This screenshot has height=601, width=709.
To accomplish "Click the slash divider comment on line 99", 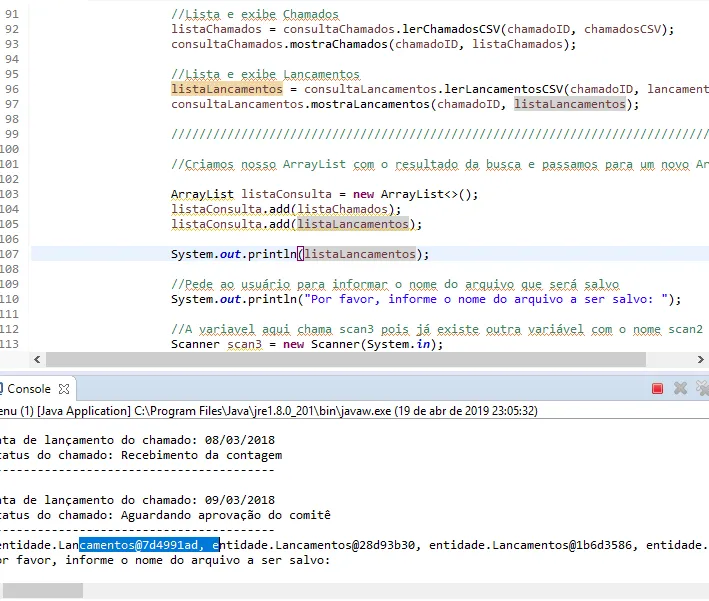I will 440,134.
